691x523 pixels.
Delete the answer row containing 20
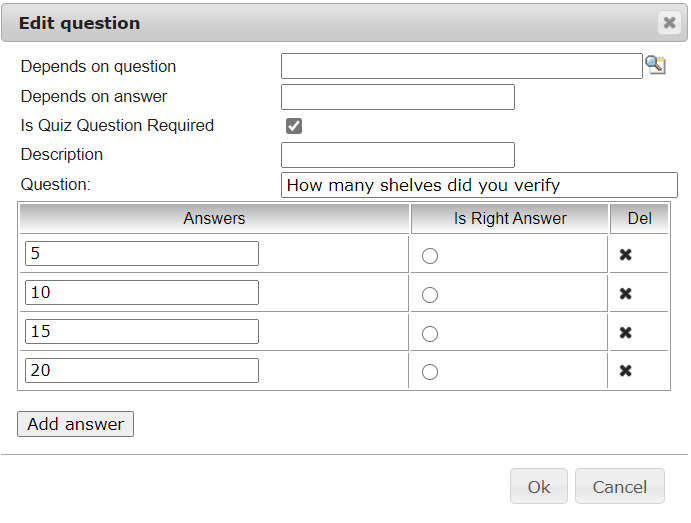click(626, 371)
